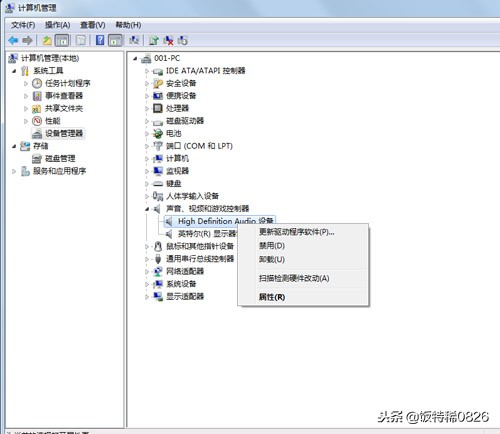Screen dimensions: 500x434
Task: Expand the 网络适配器 category arrow
Action: (147, 272)
